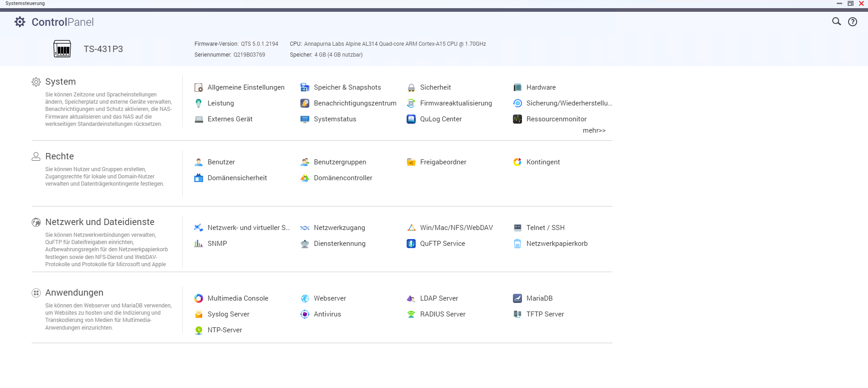This screenshot has height=388, width=868.
Task: Click the Sicherung/Wiederherstellung icon
Action: pyautogui.click(x=517, y=103)
